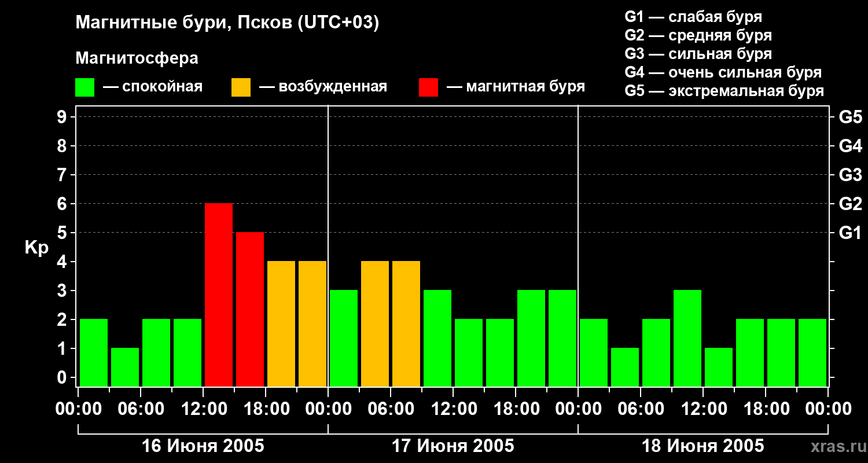Click the final green bar of 18 June
868x463 pixels.
pyautogui.click(x=812, y=352)
